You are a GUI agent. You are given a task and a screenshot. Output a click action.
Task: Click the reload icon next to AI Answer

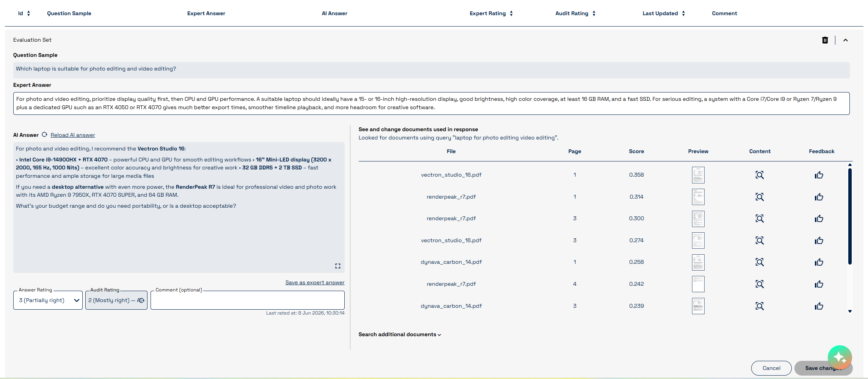point(44,135)
